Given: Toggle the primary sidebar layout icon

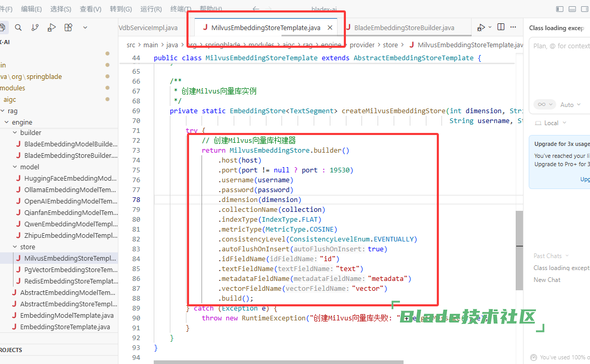Looking at the screenshot, I should 559,9.
